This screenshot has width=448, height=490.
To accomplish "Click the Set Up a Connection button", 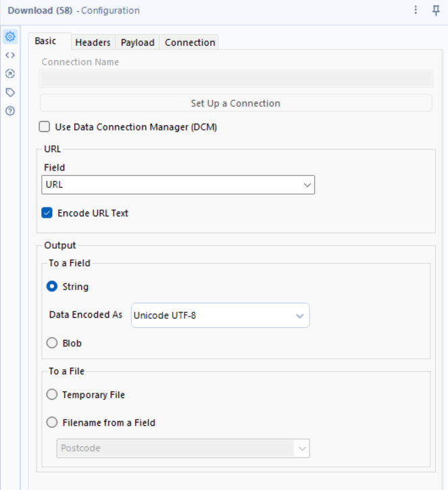I will [x=235, y=103].
